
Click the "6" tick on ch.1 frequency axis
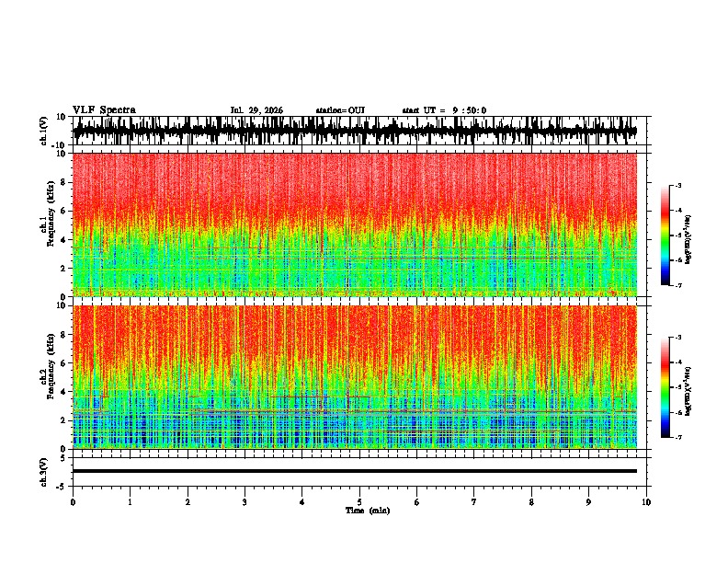[65, 211]
